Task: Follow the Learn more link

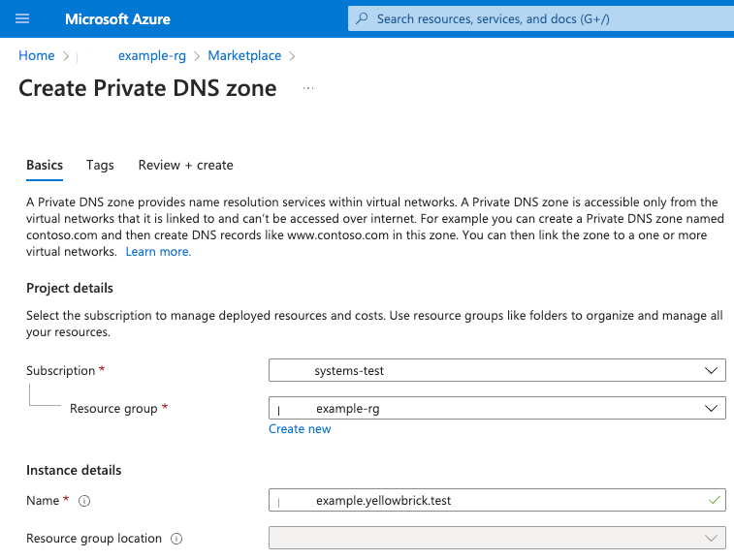Action: [x=158, y=252]
